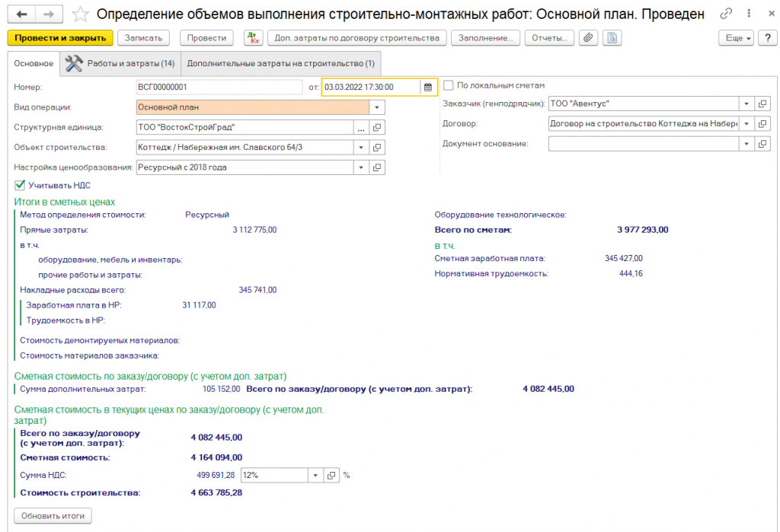Open Объект строительства record with open icon
Image resolution: width=780 pixels, height=532 pixels.
(x=377, y=148)
